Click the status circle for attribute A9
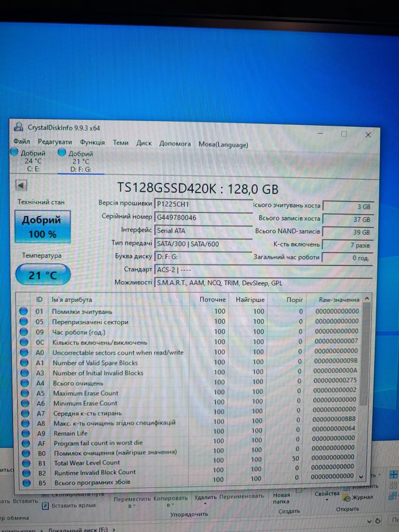The image size is (399, 532). [26, 433]
